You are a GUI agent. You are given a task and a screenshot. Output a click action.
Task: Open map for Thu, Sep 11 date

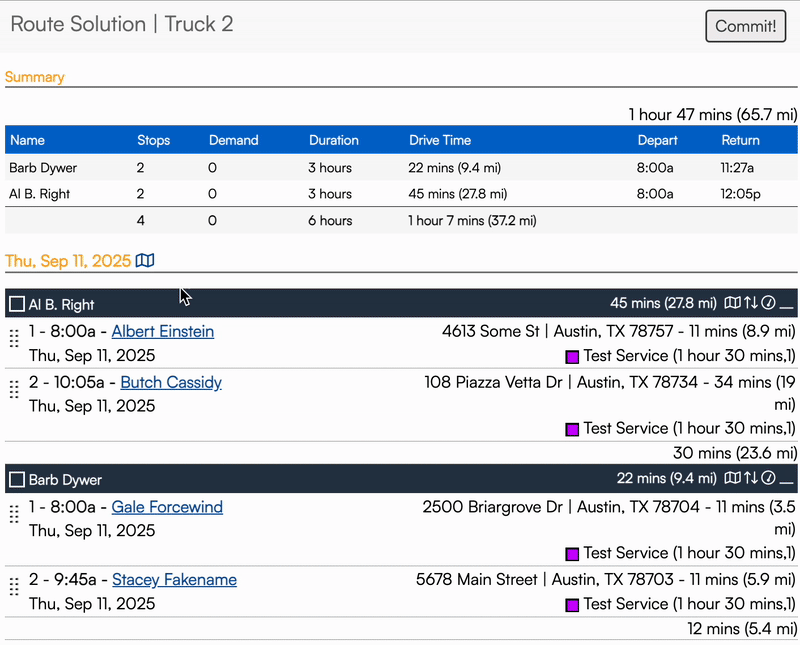click(146, 261)
